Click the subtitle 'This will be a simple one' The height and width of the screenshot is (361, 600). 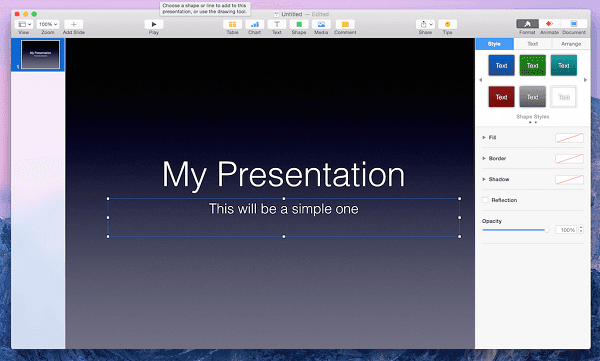click(x=284, y=209)
